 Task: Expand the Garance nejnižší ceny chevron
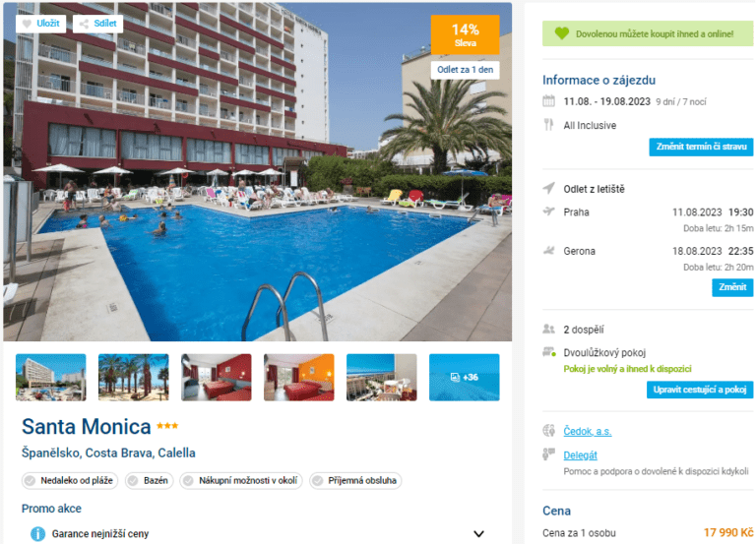pos(478,534)
